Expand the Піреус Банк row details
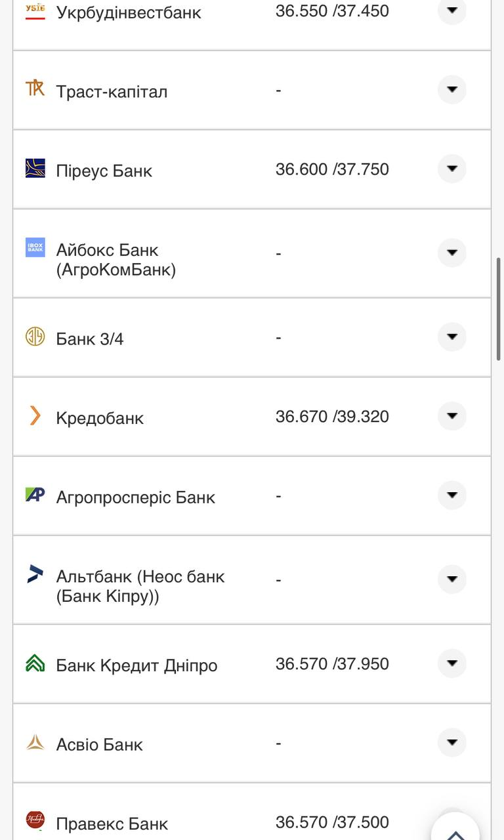Viewport: 504px width, 840px height. coord(451,169)
